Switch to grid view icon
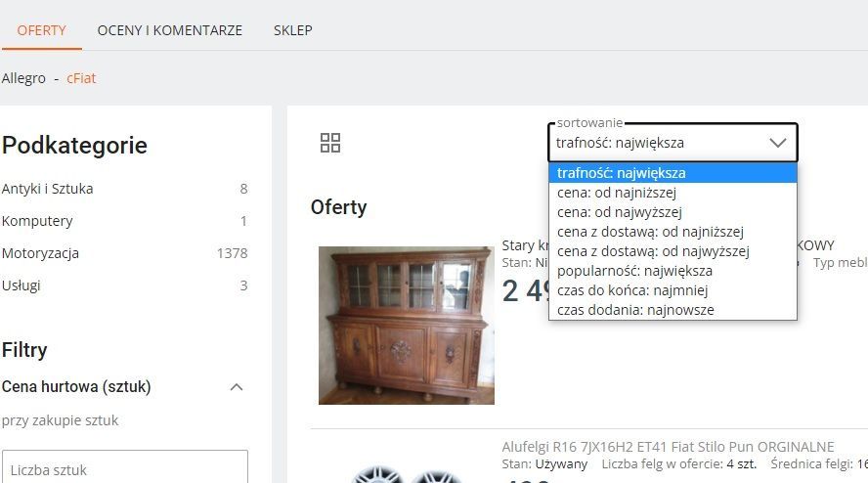This screenshot has height=483, width=868. tap(330, 143)
